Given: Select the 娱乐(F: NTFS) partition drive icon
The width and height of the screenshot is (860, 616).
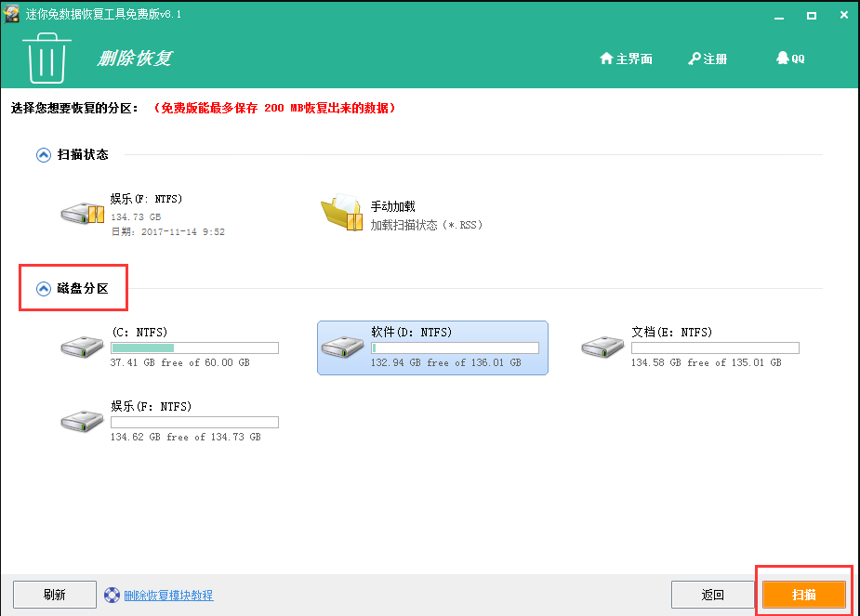Looking at the screenshot, I should point(82,421).
